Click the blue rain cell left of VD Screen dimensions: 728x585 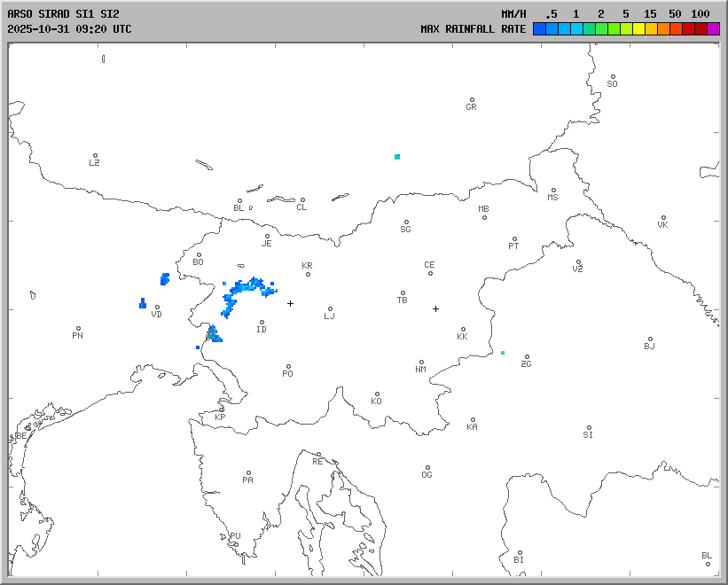click(143, 303)
